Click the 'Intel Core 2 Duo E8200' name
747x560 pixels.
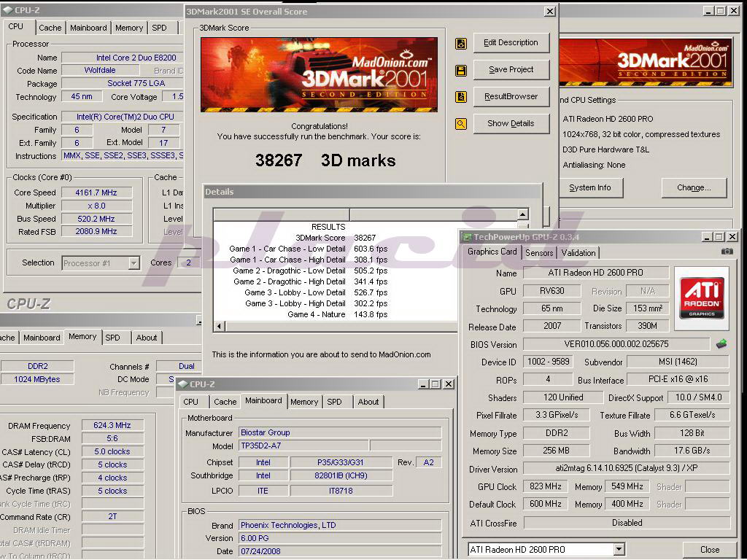pos(136,58)
